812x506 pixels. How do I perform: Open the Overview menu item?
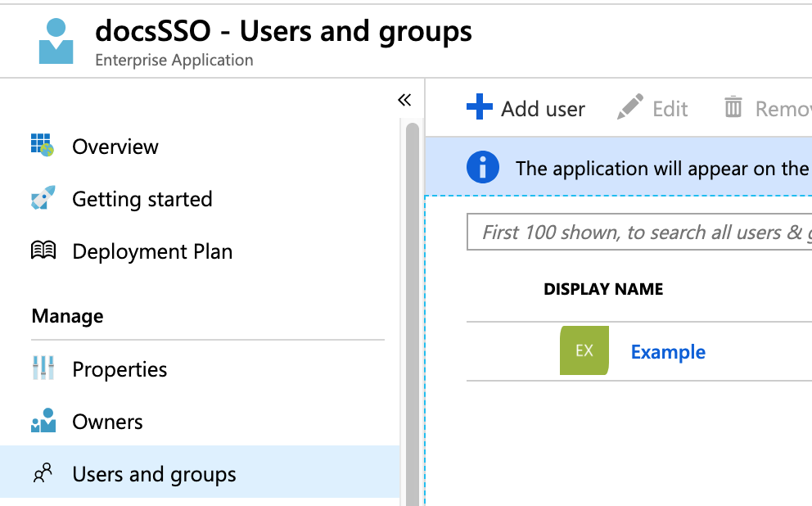click(115, 147)
